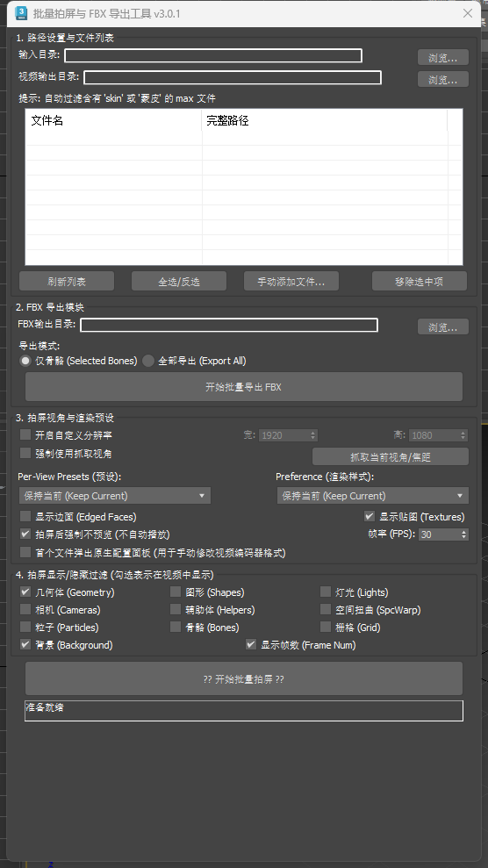Click the 手动添加文件... button
The width and height of the screenshot is (488, 868).
point(291,281)
